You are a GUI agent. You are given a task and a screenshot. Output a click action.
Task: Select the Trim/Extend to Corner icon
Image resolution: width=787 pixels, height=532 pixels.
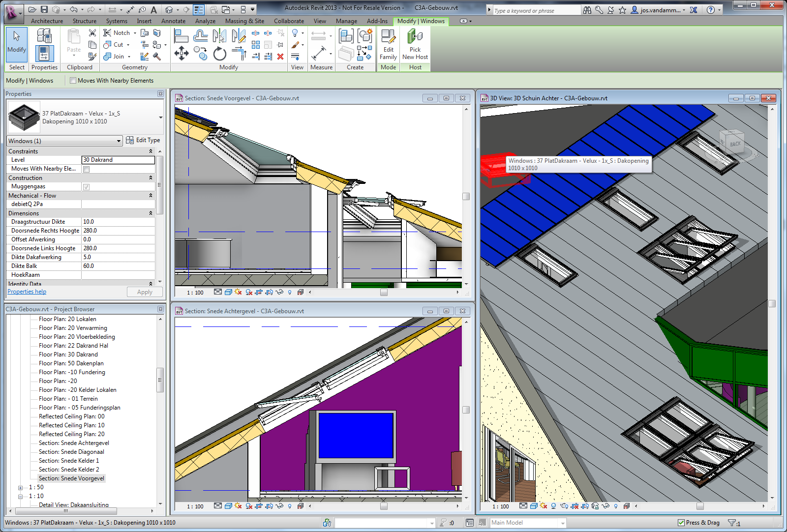(x=239, y=53)
